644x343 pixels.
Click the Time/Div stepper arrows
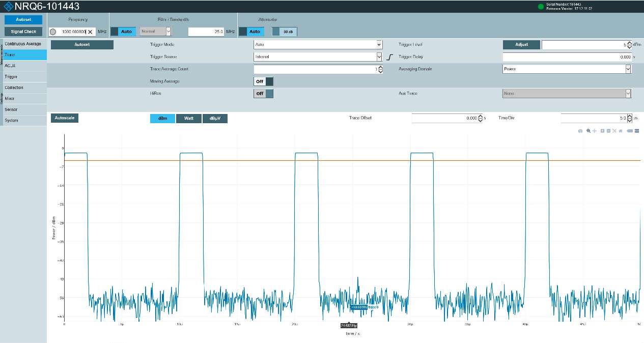[x=629, y=118]
